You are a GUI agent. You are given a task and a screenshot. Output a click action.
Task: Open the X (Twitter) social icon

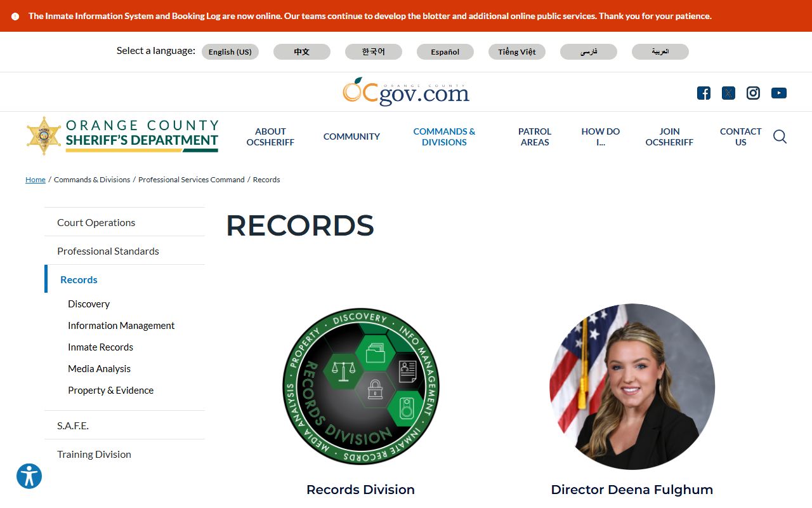[728, 93]
